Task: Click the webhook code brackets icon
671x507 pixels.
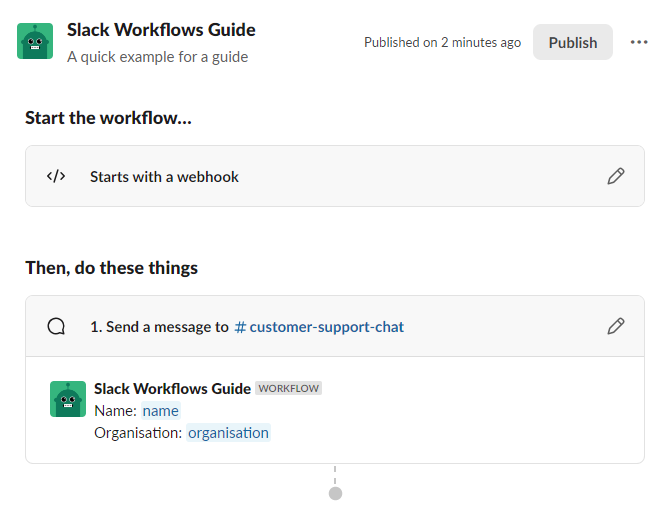Action: 56,176
